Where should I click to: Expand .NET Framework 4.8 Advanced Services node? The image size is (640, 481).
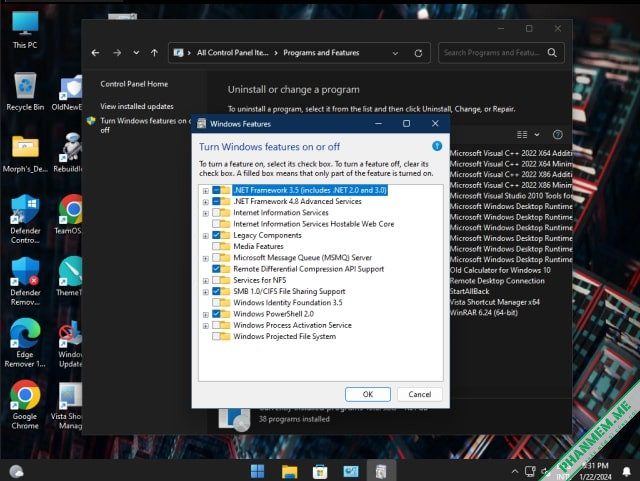point(205,202)
